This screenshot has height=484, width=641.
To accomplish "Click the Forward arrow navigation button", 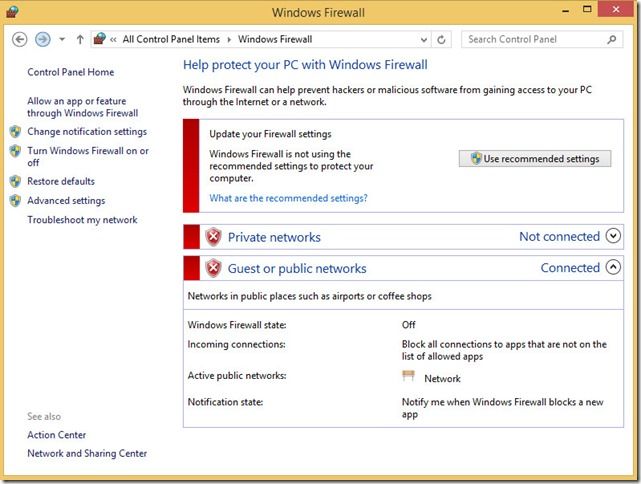I will [43, 40].
